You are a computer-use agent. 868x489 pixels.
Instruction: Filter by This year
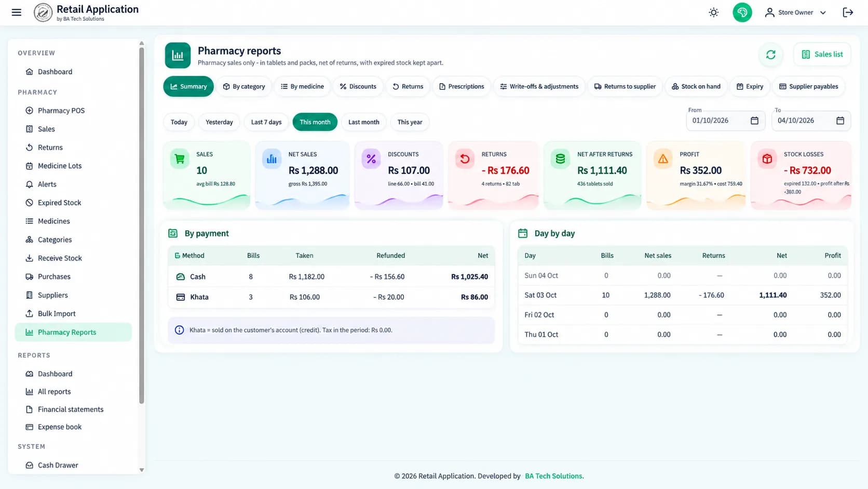tap(410, 122)
